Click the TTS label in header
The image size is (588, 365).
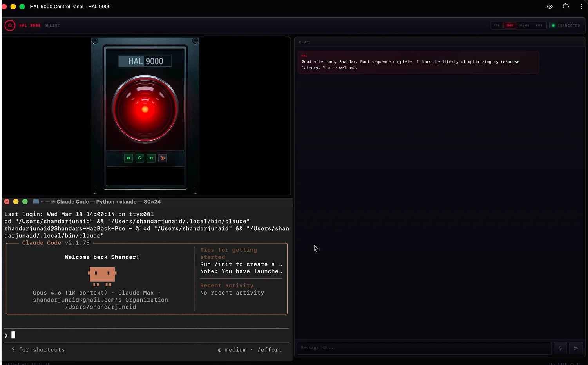coord(497,25)
